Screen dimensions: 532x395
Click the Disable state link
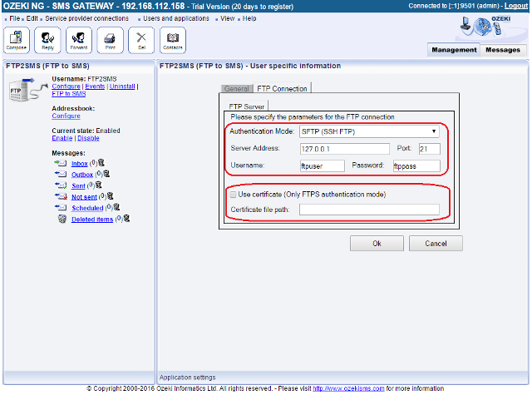88,138
